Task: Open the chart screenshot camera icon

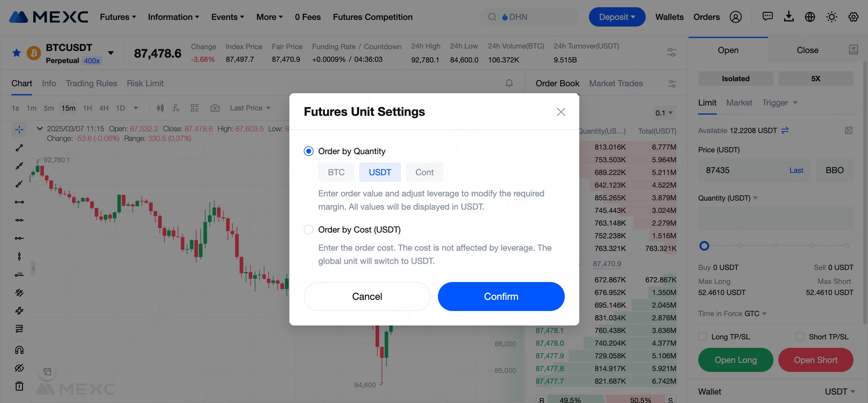Action: tap(215, 108)
